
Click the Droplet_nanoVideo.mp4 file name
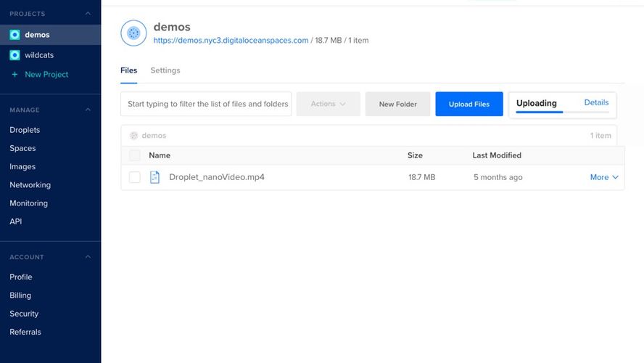pos(217,177)
